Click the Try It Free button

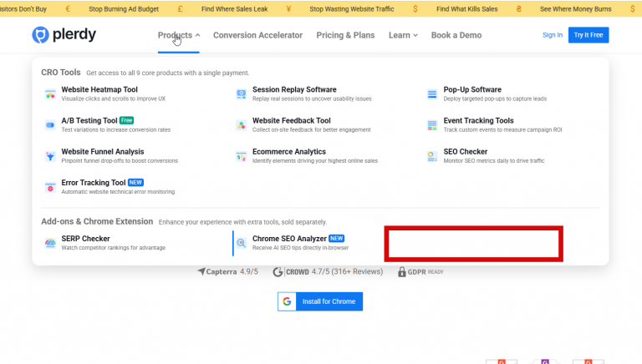(x=588, y=35)
